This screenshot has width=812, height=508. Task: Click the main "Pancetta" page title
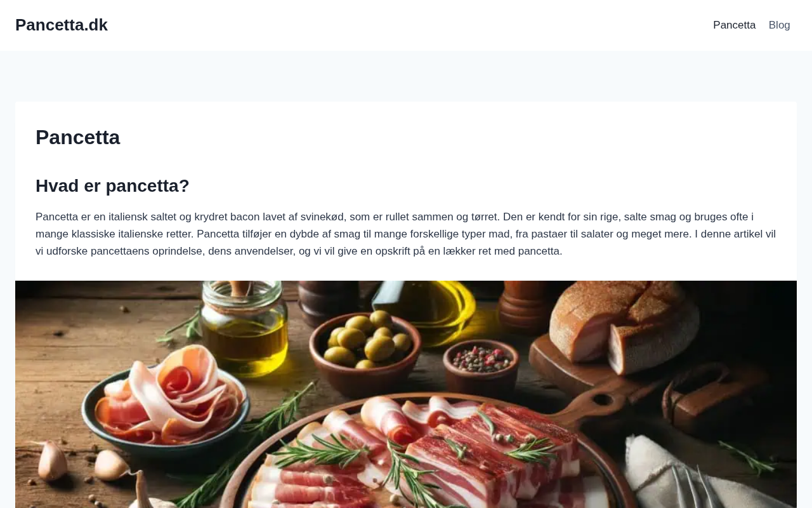click(78, 137)
